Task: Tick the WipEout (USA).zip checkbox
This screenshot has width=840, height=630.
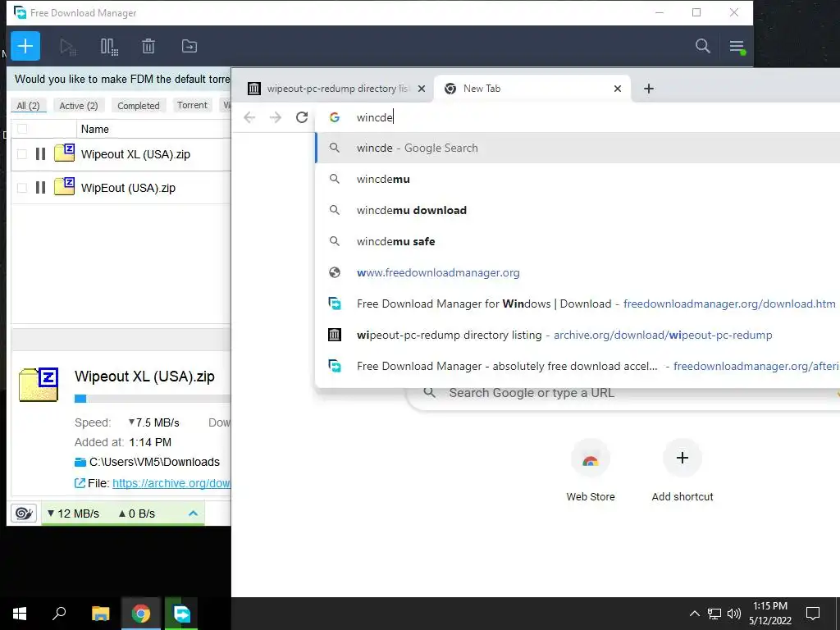Action: 22,188
